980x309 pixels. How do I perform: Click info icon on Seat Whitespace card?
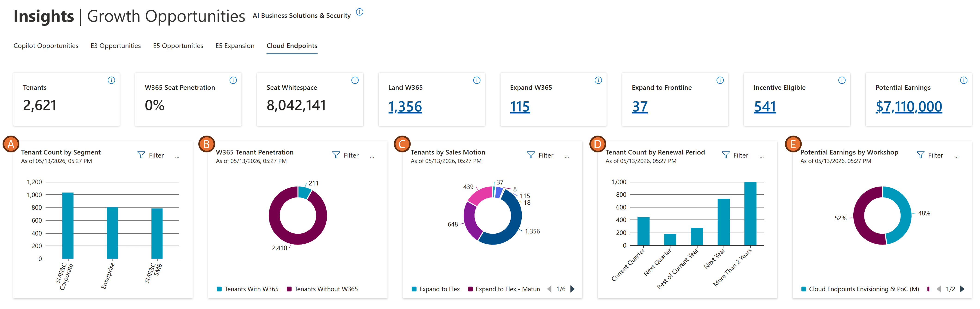pos(355,80)
